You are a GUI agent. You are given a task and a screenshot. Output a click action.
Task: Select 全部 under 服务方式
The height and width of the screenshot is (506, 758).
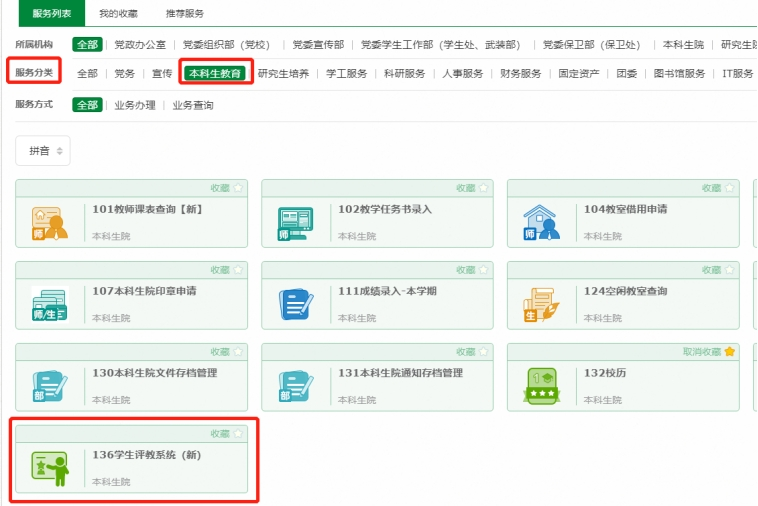point(87,105)
